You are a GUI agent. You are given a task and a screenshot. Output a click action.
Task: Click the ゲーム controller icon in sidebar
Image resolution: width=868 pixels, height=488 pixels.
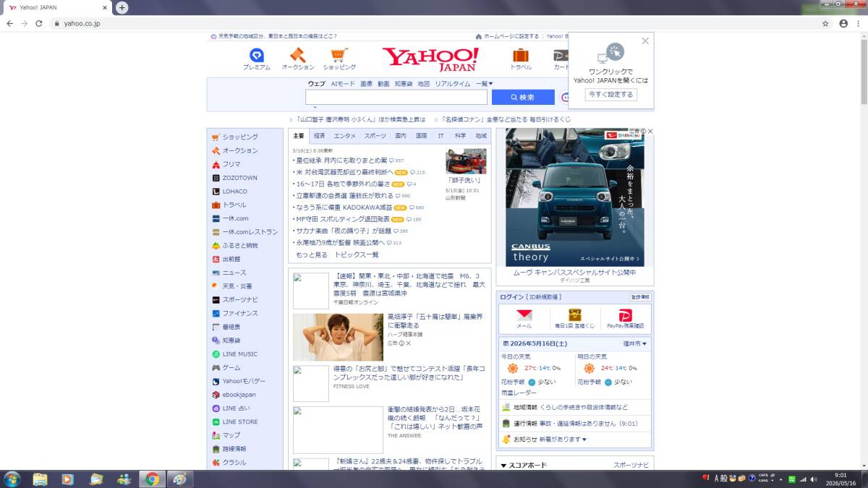click(x=216, y=367)
